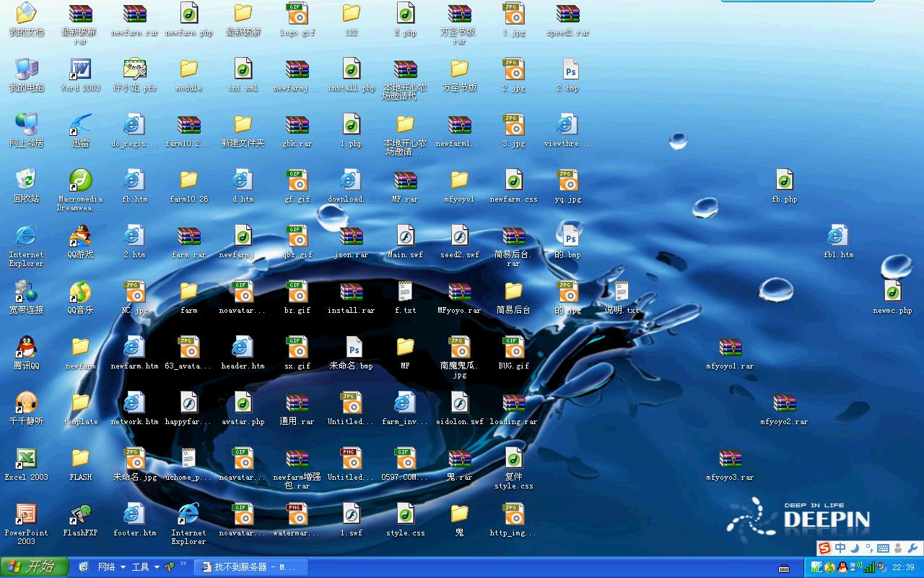Select the newfarm.css file
This screenshot has width=924, height=578.
(514, 186)
